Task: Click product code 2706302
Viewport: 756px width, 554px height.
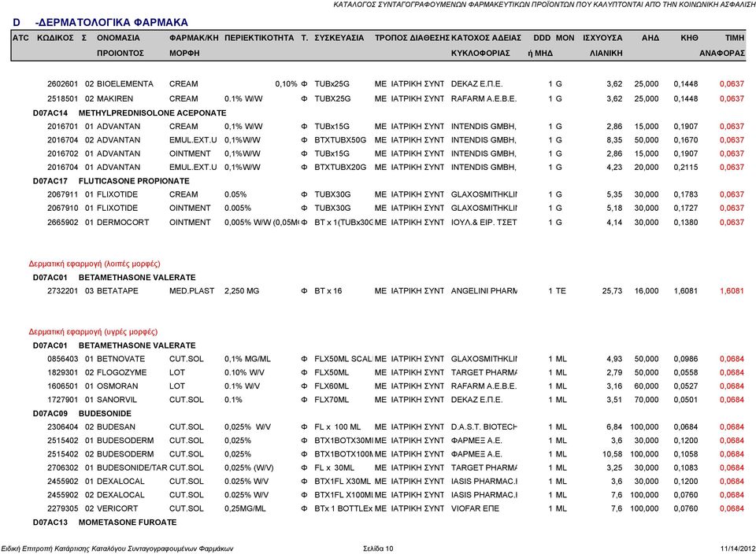Action: [x=63, y=467]
